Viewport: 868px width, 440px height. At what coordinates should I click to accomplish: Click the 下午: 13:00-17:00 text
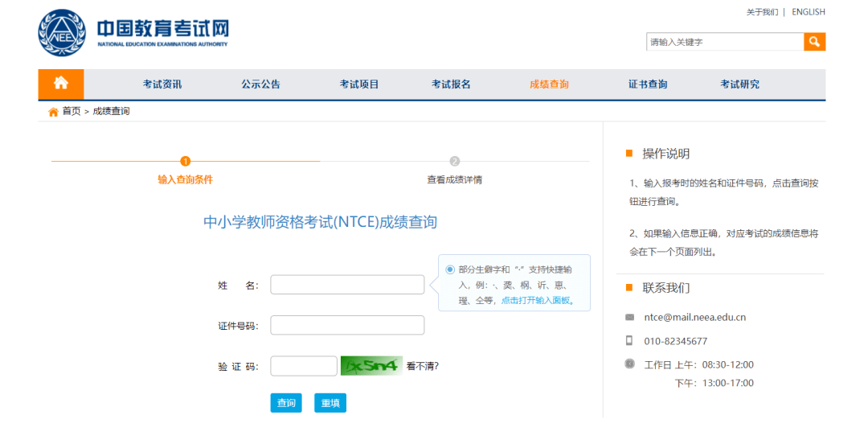pyautogui.click(x=714, y=383)
